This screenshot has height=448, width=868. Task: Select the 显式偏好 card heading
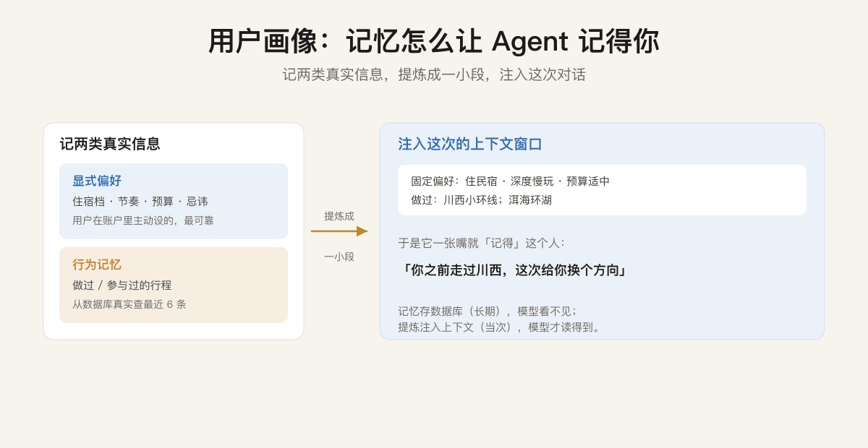tap(97, 181)
